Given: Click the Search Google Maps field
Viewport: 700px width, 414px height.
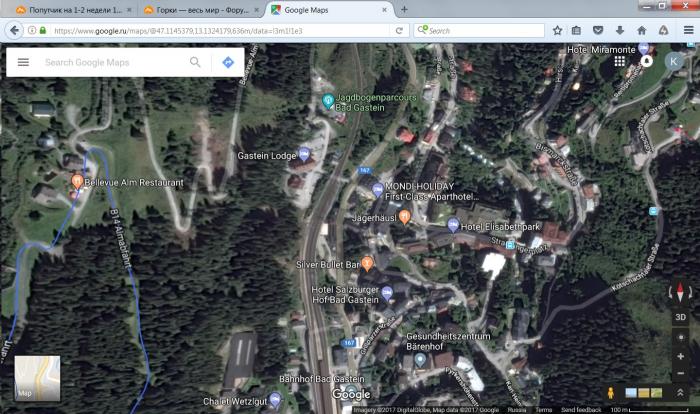Looking at the screenshot, I should click(114, 62).
